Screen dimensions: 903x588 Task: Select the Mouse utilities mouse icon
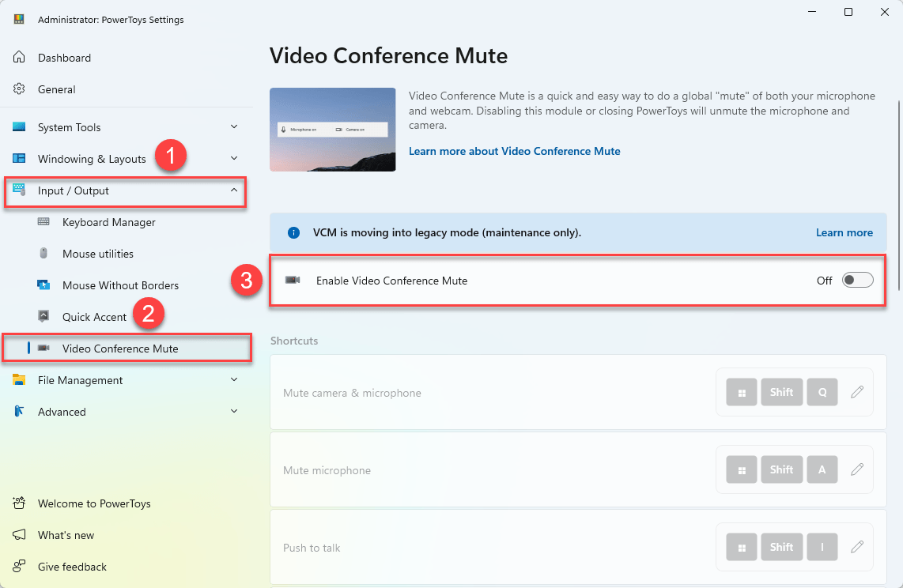point(43,254)
